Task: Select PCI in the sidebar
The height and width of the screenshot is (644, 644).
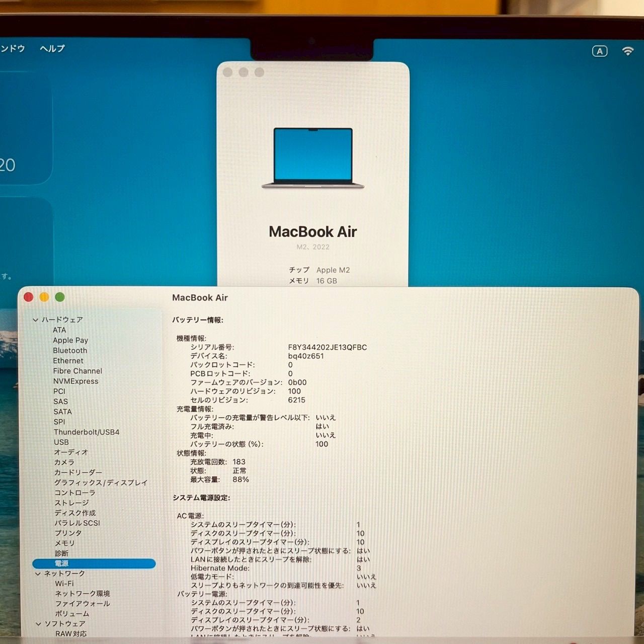Action: (x=59, y=391)
